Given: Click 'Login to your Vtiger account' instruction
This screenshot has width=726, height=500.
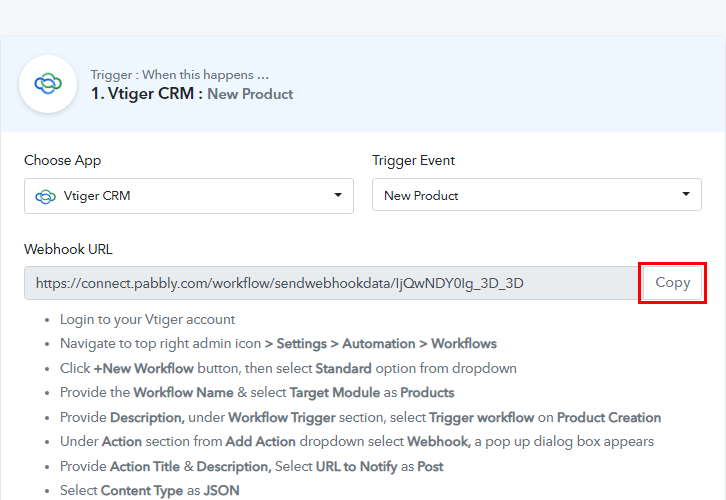Looking at the screenshot, I should pyautogui.click(x=148, y=319).
